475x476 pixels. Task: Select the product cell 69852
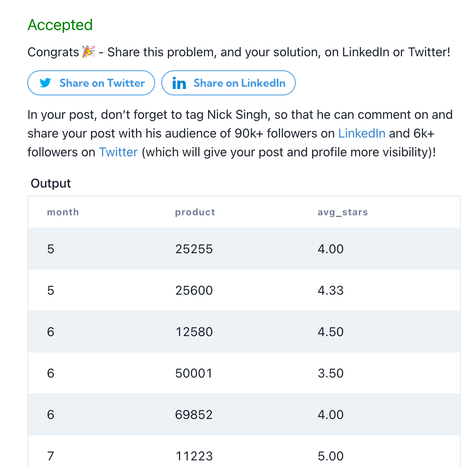pyautogui.click(x=194, y=415)
